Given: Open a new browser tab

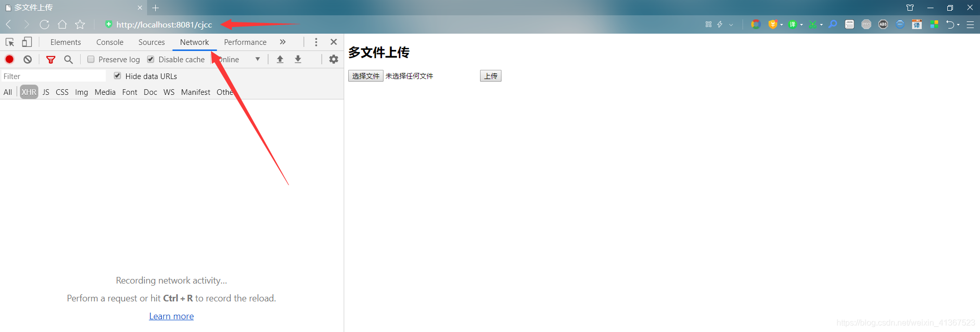Looking at the screenshot, I should tap(156, 8).
